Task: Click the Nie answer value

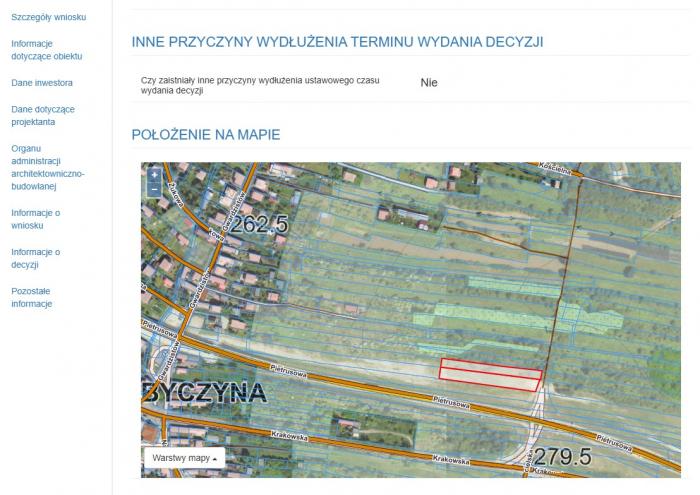Action: pos(429,83)
